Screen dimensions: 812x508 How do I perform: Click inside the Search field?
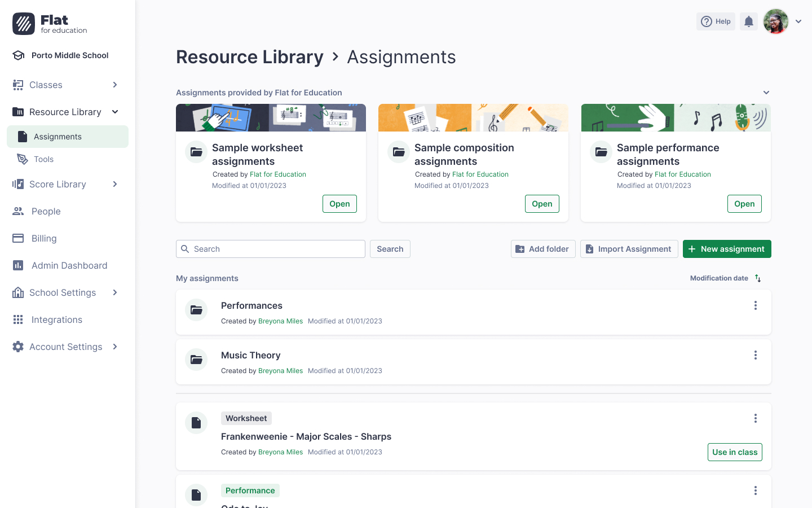270,249
